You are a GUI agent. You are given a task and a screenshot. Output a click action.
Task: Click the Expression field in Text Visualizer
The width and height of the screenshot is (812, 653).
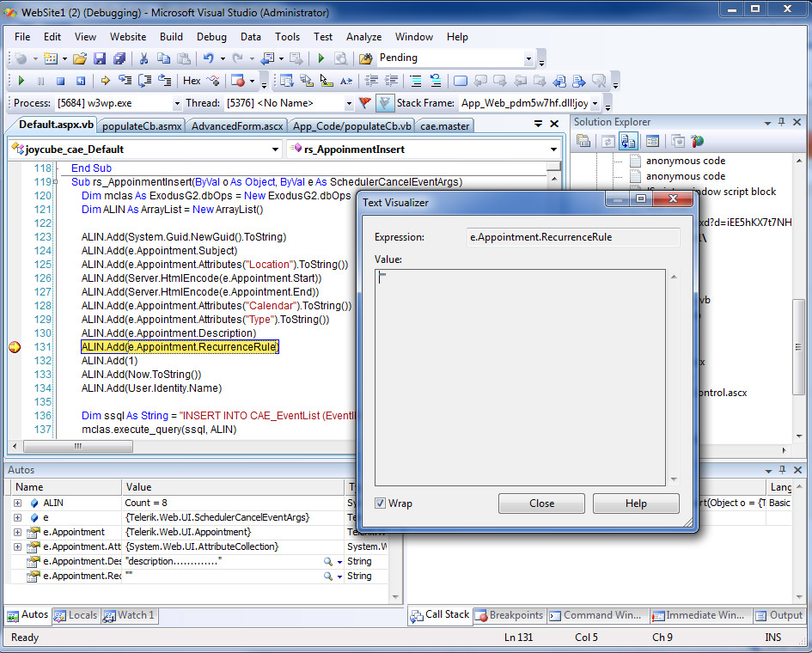tap(573, 237)
